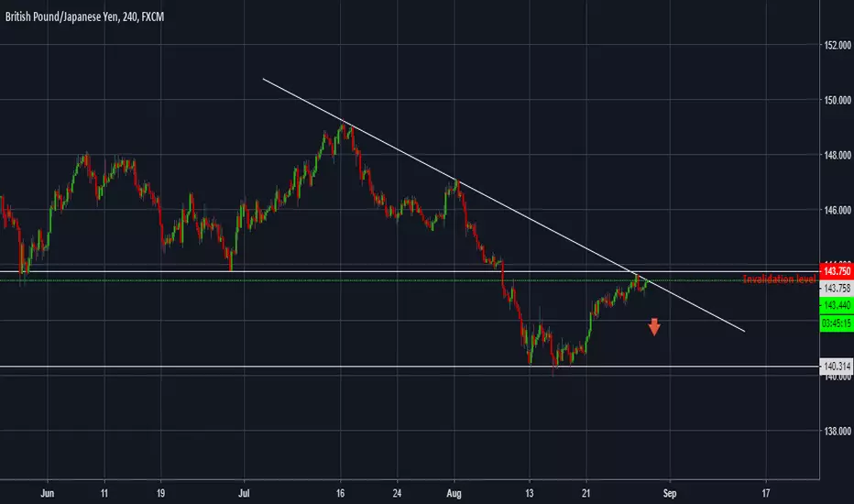Click the 138.000 price axis label
Viewport: 854px width, 504px height.
click(x=838, y=431)
